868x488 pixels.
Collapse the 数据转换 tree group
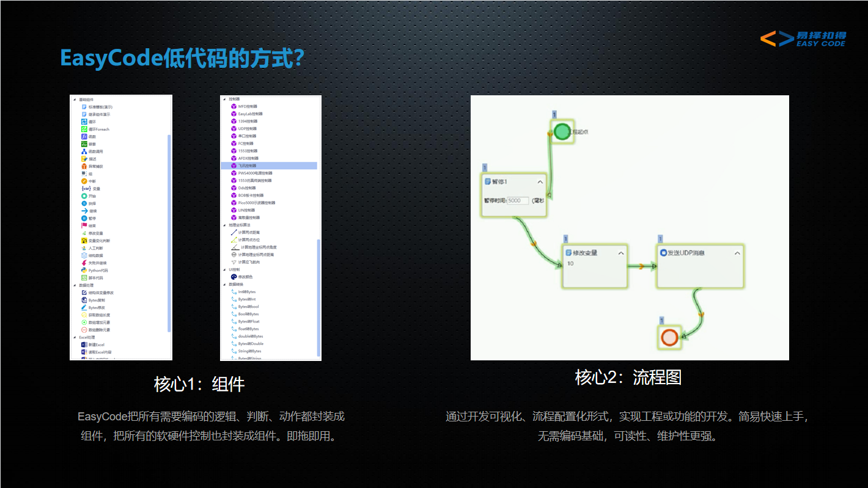pos(224,284)
